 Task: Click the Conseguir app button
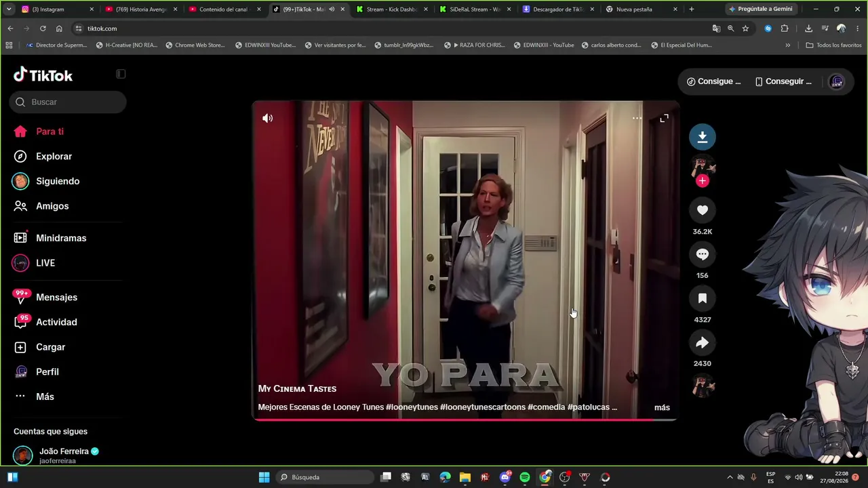(x=783, y=81)
